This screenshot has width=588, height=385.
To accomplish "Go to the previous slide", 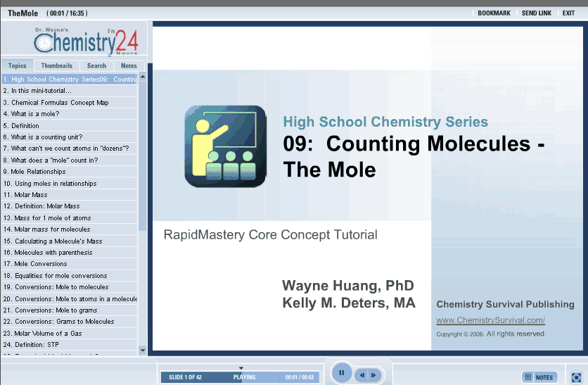I will [363, 375].
